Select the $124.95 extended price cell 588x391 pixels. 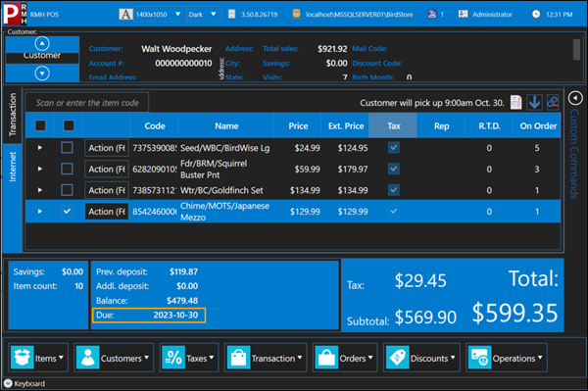(x=353, y=148)
